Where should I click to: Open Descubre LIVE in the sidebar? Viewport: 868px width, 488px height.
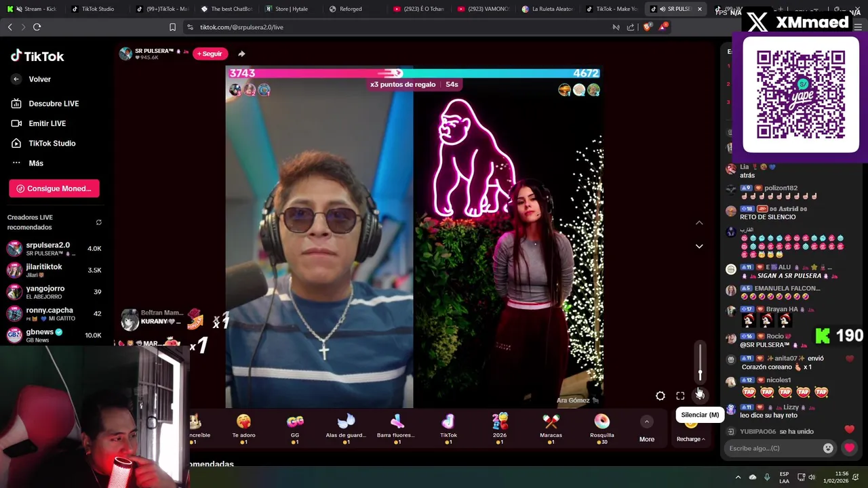click(45, 104)
